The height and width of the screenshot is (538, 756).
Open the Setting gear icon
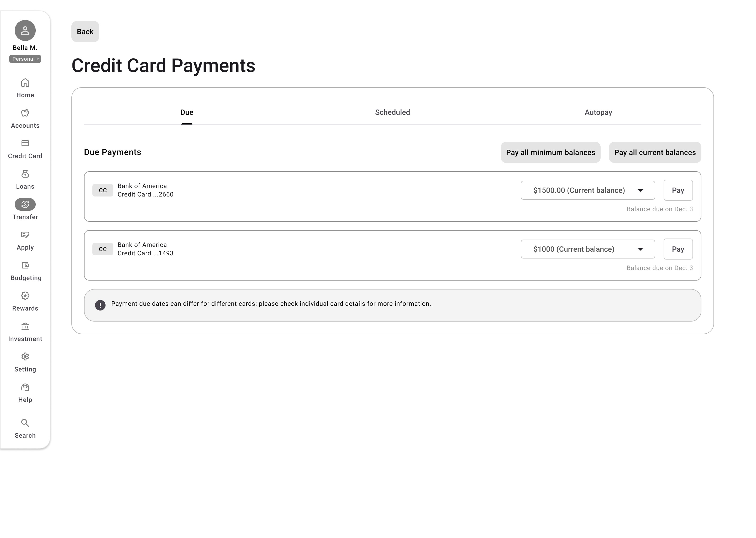tap(25, 357)
